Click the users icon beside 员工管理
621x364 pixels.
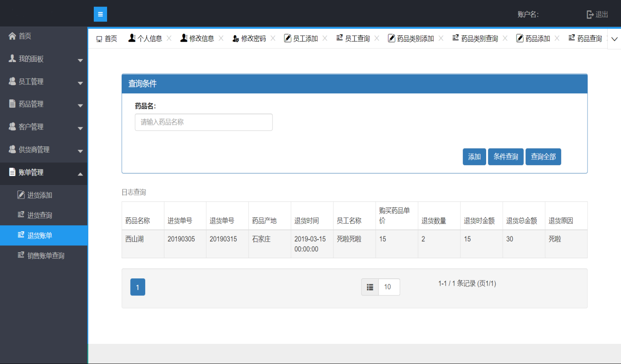[x=12, y=81]
